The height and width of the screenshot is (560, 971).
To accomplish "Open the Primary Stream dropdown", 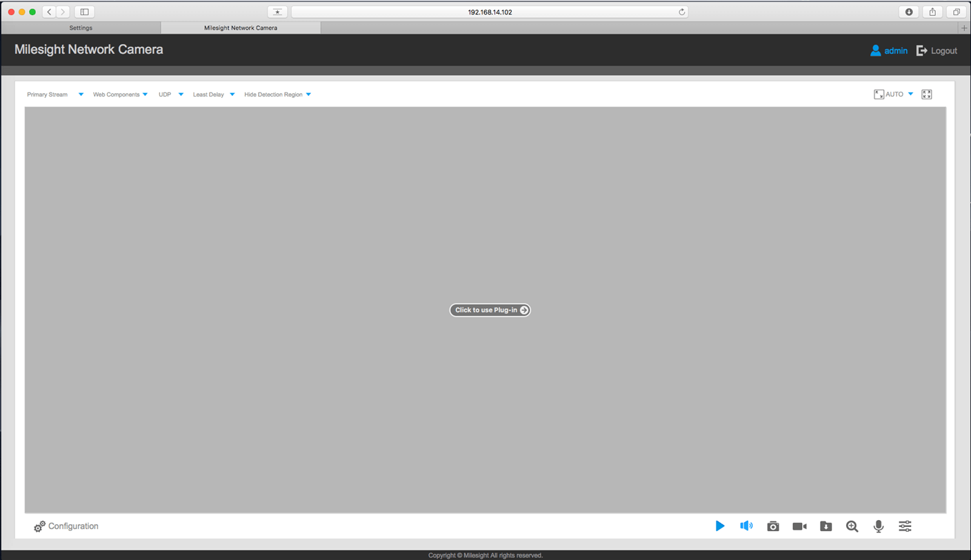I will click(x=55, y=94).
